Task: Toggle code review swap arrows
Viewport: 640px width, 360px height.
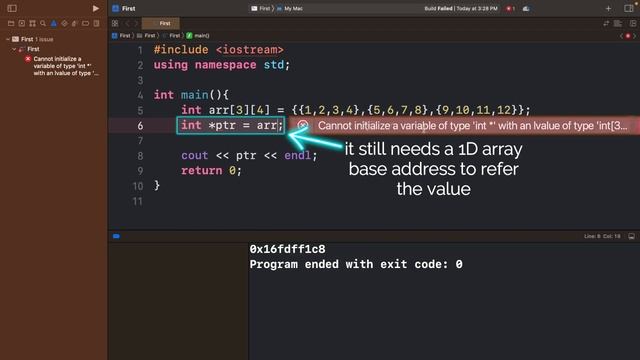Action: click(606, 24)
